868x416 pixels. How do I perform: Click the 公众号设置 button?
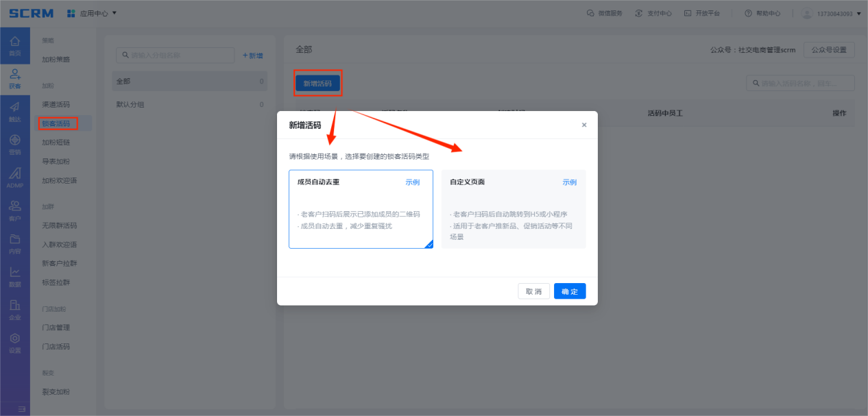(x=829, y=50)
